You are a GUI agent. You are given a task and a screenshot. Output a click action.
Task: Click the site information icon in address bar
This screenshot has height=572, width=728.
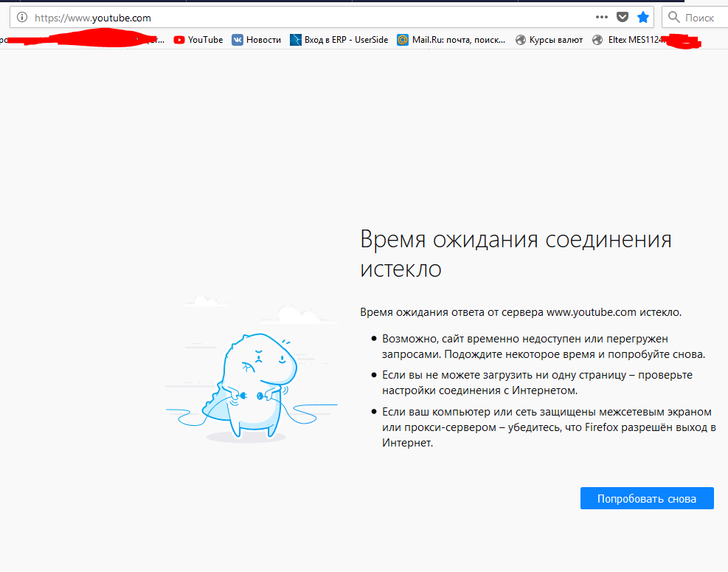22,18
